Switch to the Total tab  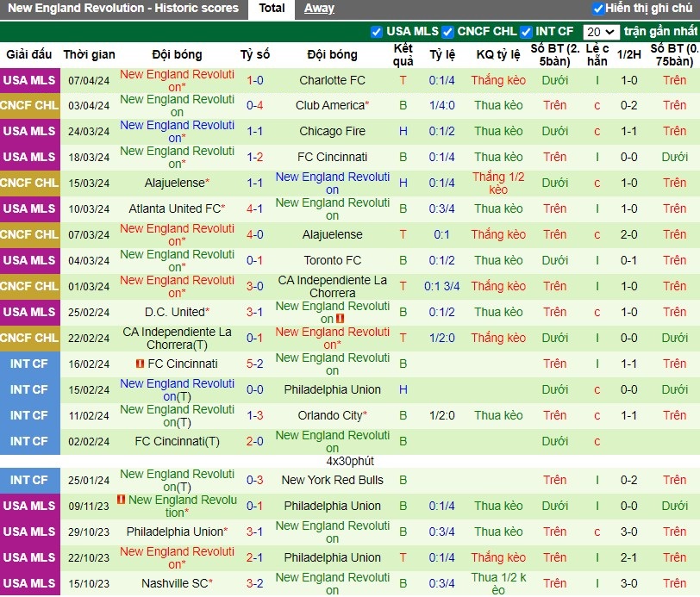[272, 8]
